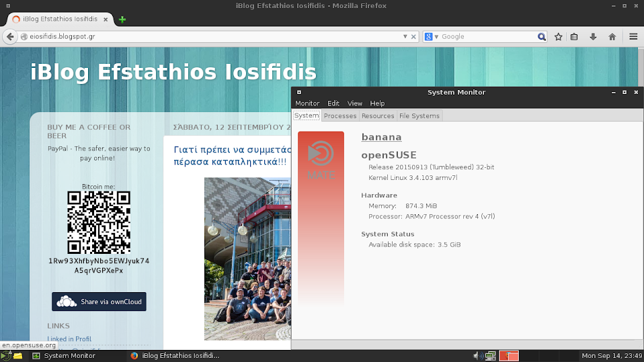This screenshot has height=362, width=644.
Task: Open the MATE menu icon in bottom panel
Action: pyautogui.click(x=5, y=356)
